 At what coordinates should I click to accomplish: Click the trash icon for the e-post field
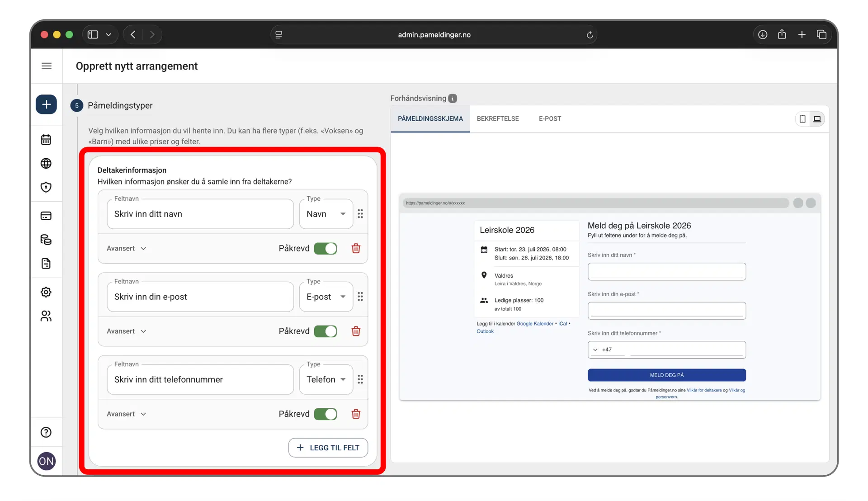click(x=356, y=331)
